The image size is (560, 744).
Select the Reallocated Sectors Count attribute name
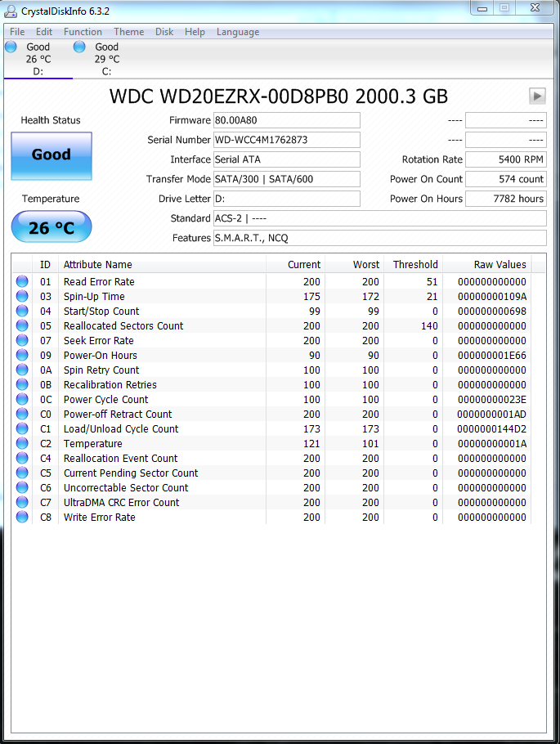pos(123,326)
